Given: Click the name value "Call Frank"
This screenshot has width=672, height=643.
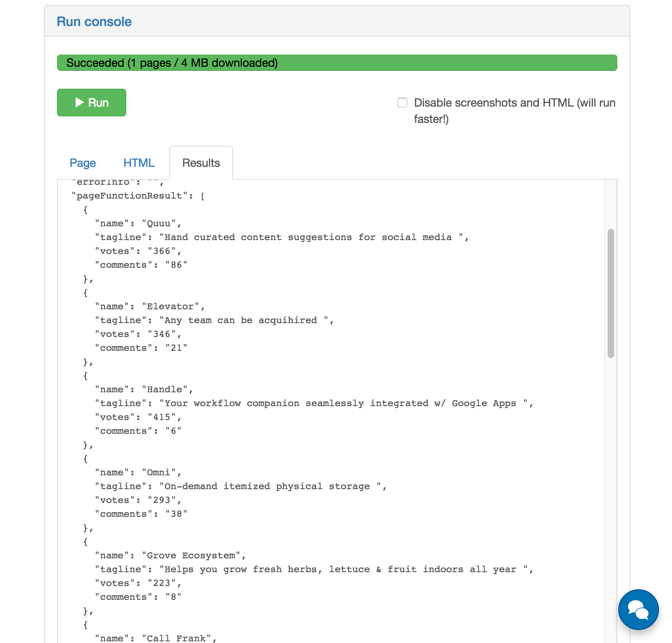Looking at the screenshot, I should point(176,638).
